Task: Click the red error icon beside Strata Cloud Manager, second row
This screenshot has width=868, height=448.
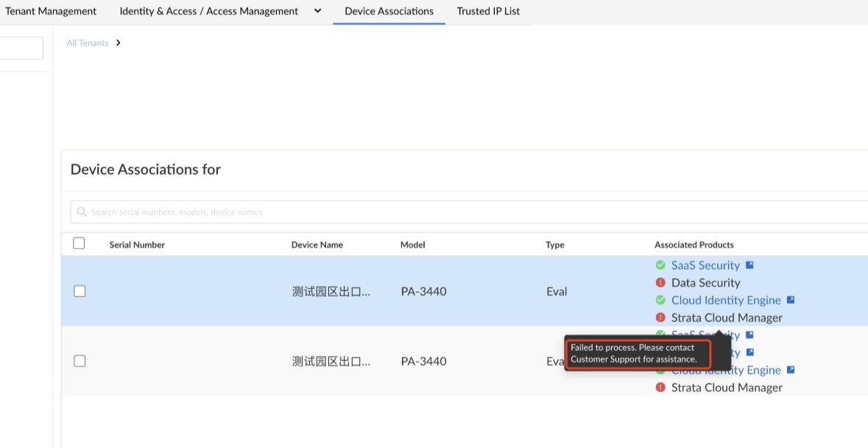Action: [660, 388]
